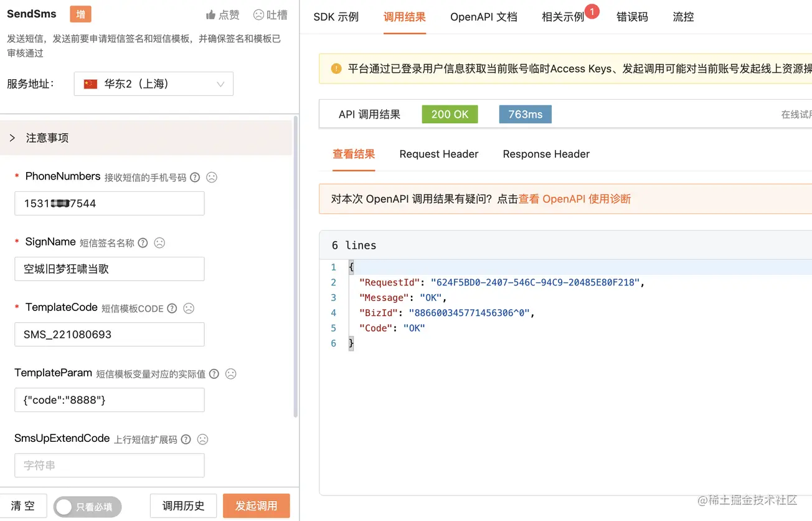Viewport: 812px width, 521px height.
Task: Open the TemplateParam help question mark
Action: (214, 373)
